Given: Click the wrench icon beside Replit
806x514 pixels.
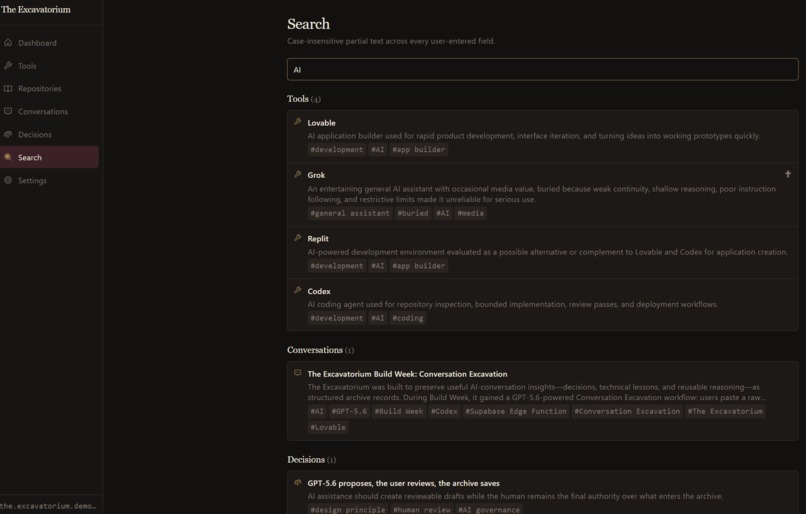Looking at the screenshot, I should 298,238.
